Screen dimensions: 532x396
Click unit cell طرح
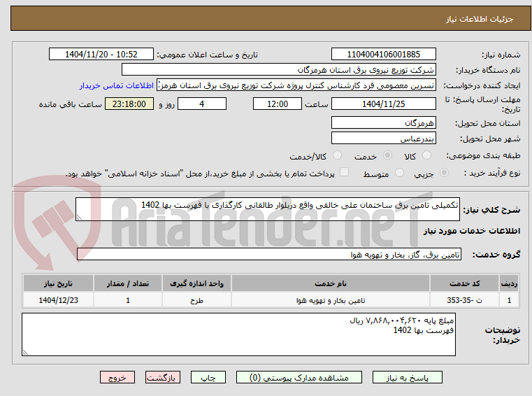click(x=196, y=300)
